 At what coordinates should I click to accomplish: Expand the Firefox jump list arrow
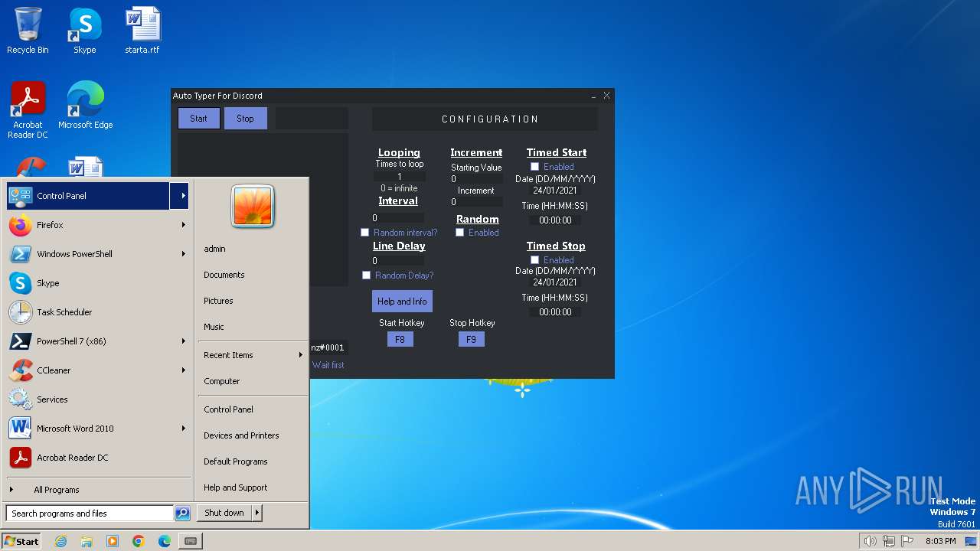click(x=183, y=225)
